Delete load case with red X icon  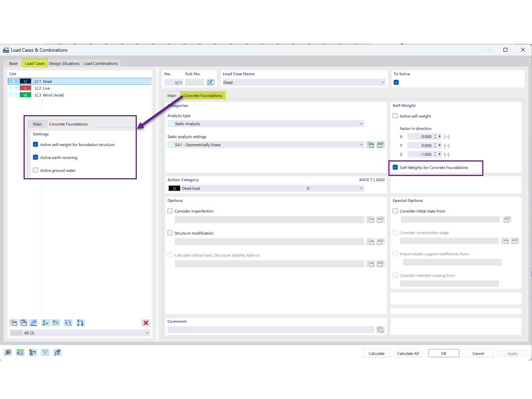[146, 323]
